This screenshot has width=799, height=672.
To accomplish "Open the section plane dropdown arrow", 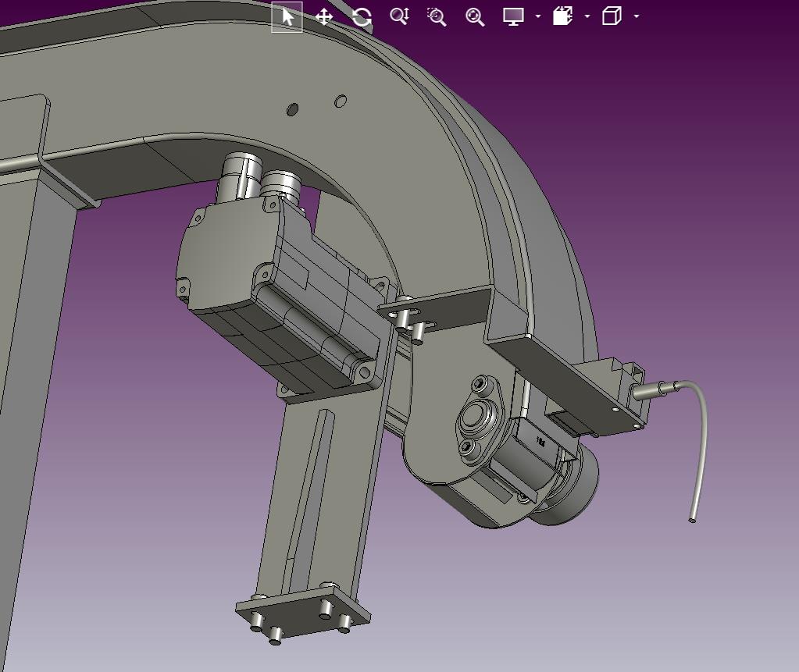I will (x=587, y=16).
